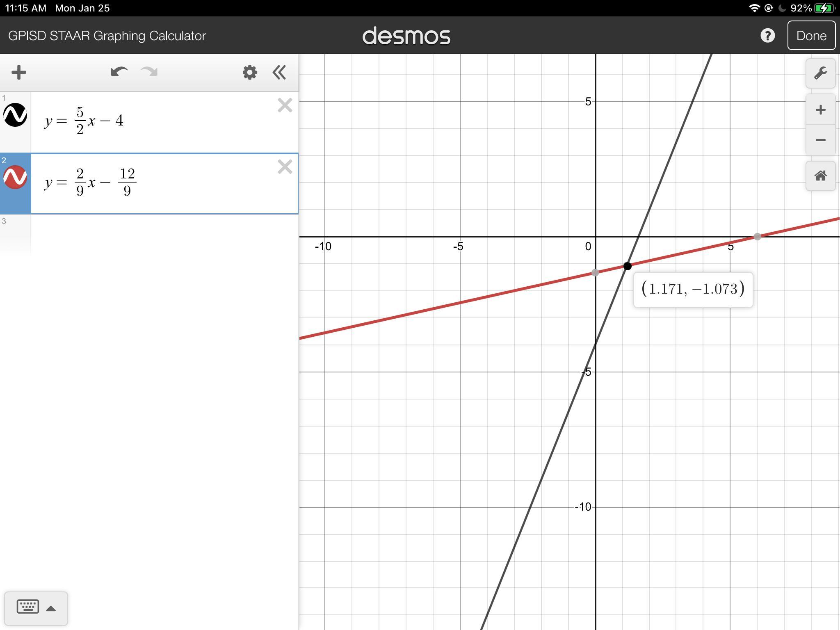Viewport: 840px width, 630px height.
Task: Open the expression list settings gear
Action: 249,73
